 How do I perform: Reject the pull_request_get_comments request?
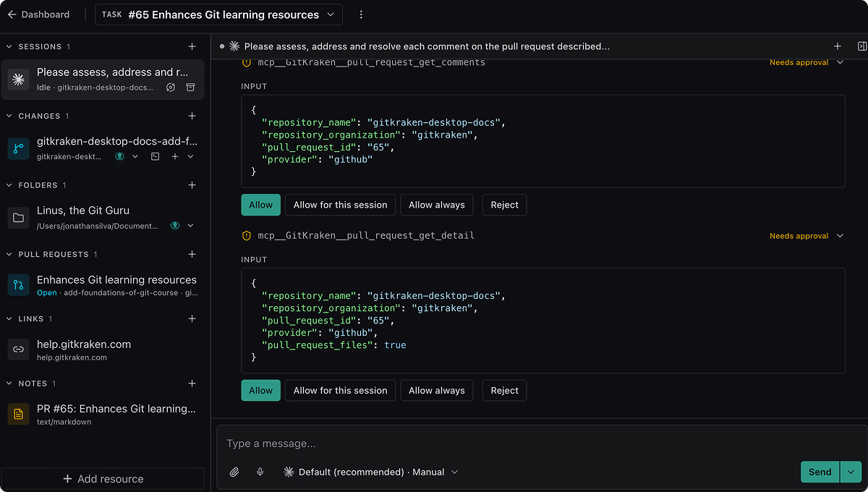pyautogui.click(x=505, y=205)
